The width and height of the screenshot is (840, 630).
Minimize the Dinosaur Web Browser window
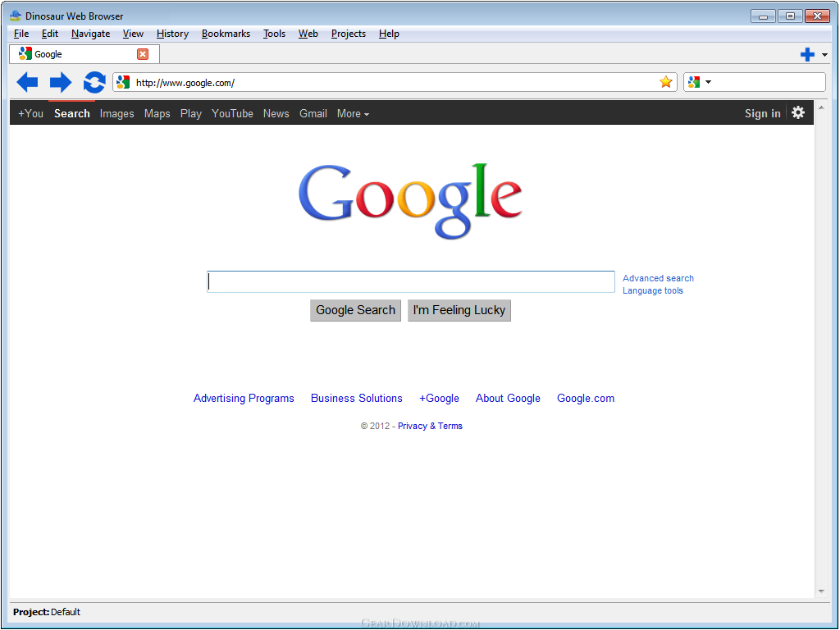763,16
